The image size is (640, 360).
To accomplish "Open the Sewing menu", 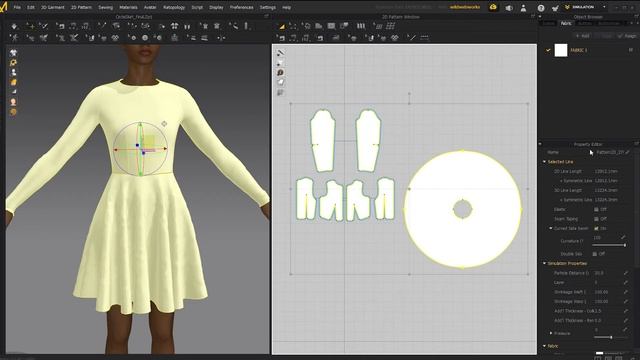I will tap(105, 7).
